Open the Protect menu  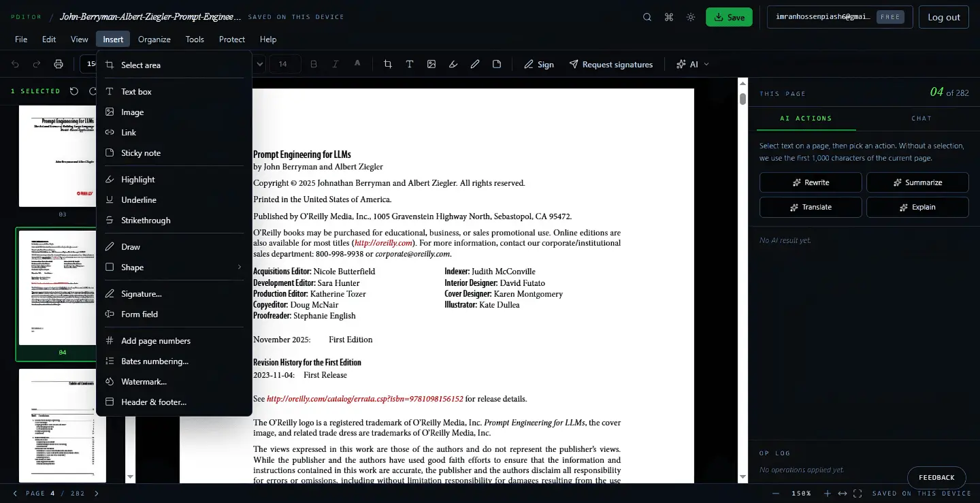232,39
